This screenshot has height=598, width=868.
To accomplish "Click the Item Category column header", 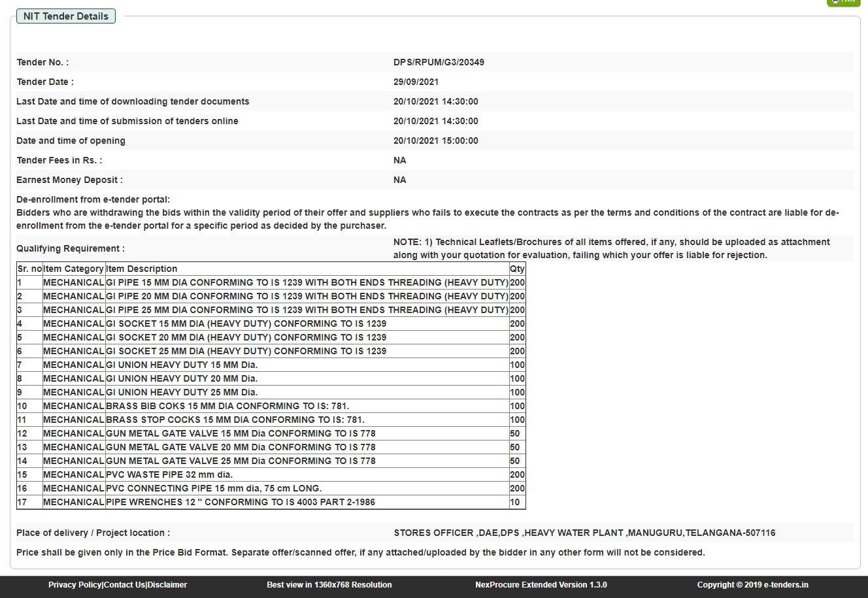I will pyautogui.click(x=74, y=269).
